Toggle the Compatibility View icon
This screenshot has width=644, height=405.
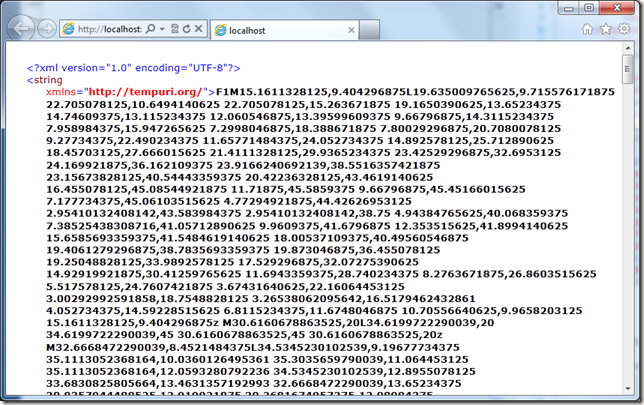pyautogui.click(x=175, y=28)
